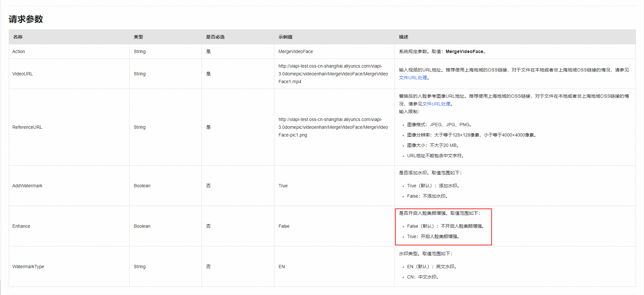Click 否 required value in AddWatermark row

pyautogui.click(x=208, y=186)
